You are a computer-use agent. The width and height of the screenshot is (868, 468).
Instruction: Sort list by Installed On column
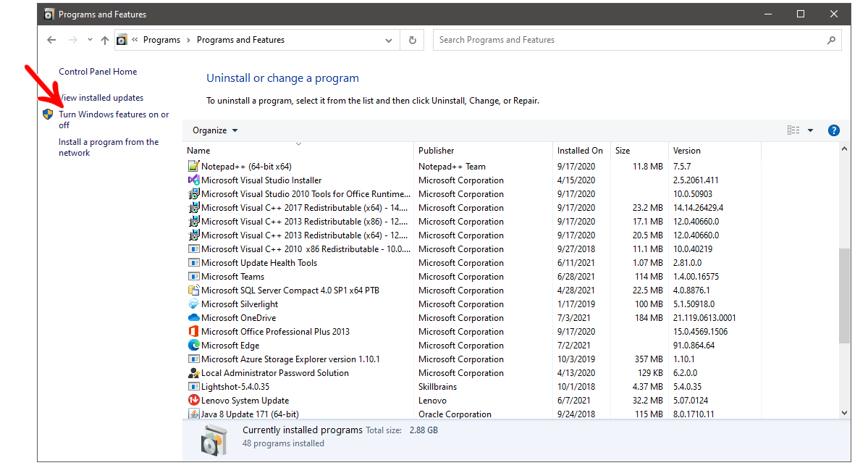[x=581, y=151]
